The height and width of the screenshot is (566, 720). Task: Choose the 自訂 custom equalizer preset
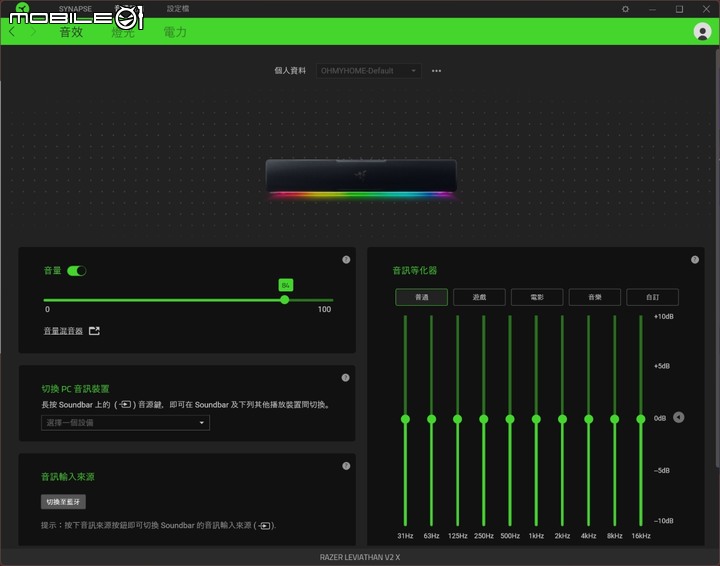pyautogui.click(x=652, y=297)
